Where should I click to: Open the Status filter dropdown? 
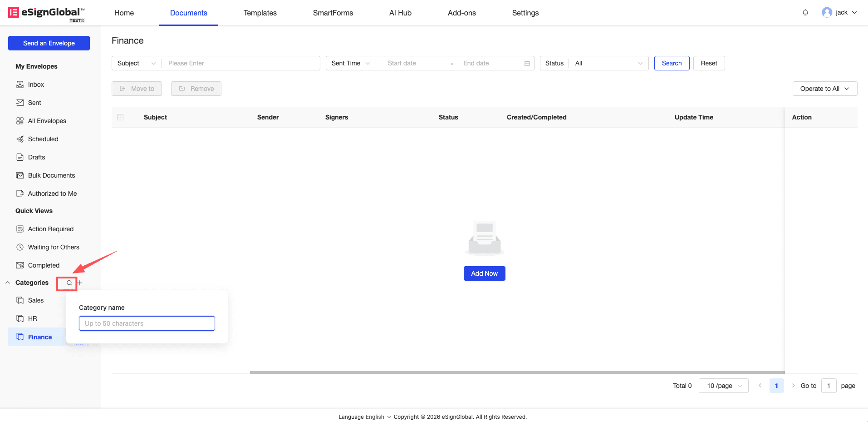click(608, 63)
